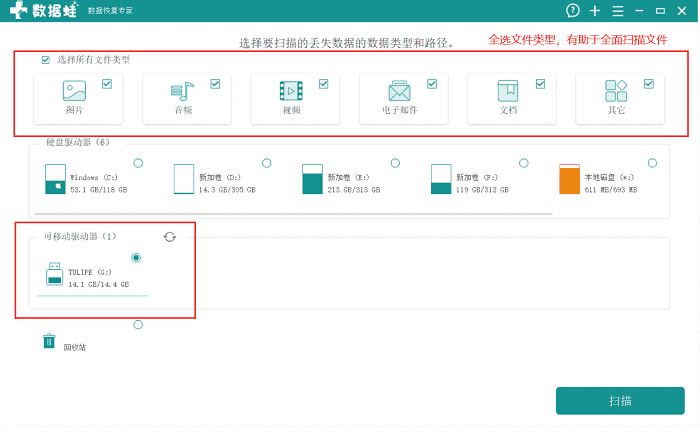Open the hamburger menu icon
This screenshot has height=428, width=700.
coord(618,11)
